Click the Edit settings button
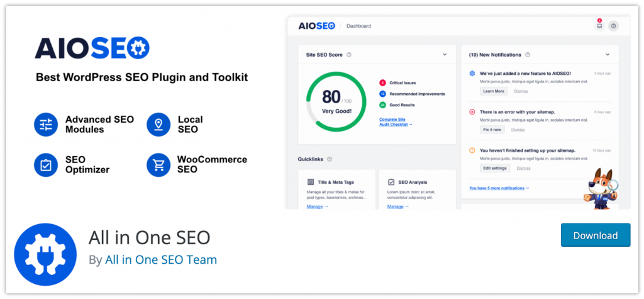The image size is (644, 299). tap(495, 168)
